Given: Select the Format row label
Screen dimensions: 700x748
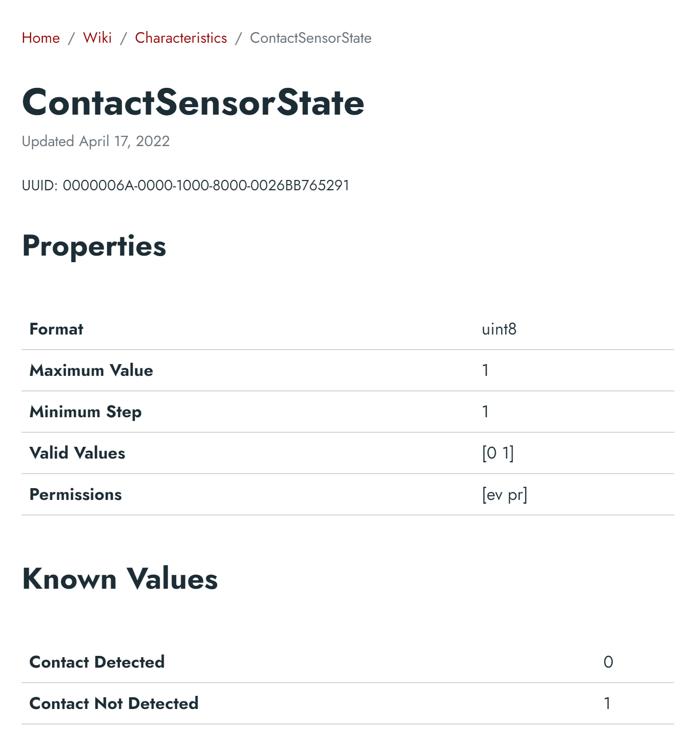Looking at the screenshot, I should 56,329.
